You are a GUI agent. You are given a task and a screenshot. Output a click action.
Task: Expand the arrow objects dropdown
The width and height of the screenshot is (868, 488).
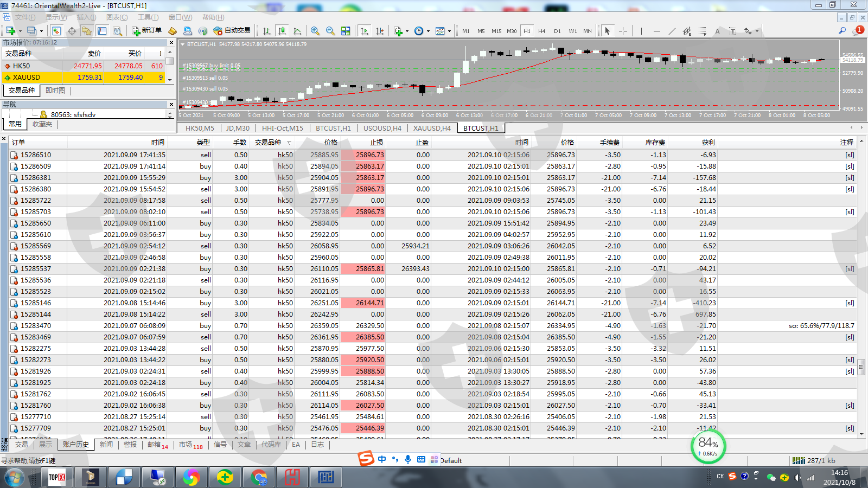[x=757, y=31]
